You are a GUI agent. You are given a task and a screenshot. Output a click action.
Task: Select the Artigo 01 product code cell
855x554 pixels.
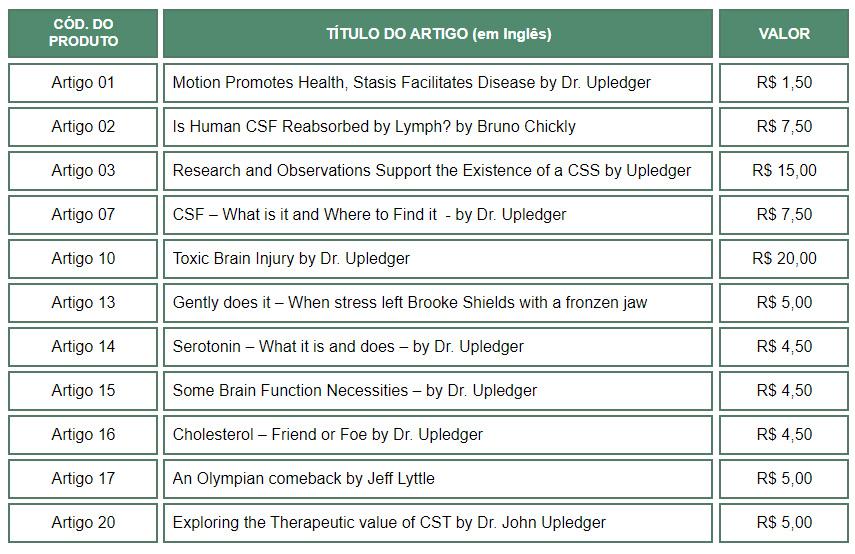pos(83,82)
